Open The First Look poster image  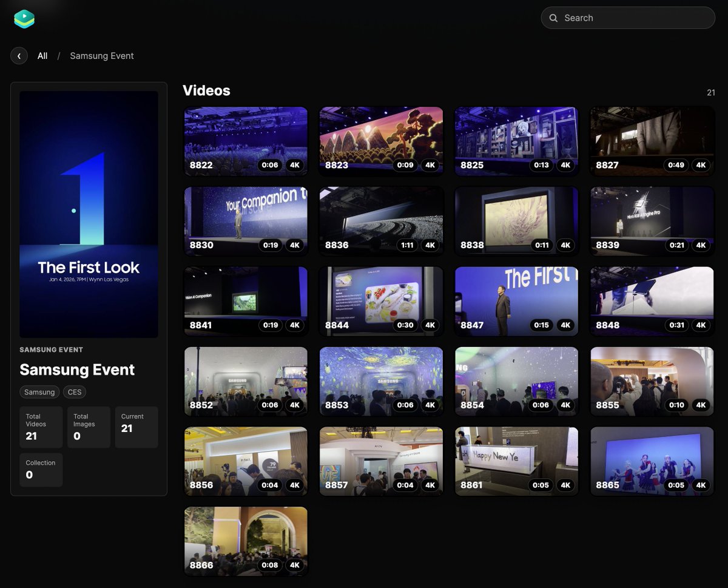[89, 214]
